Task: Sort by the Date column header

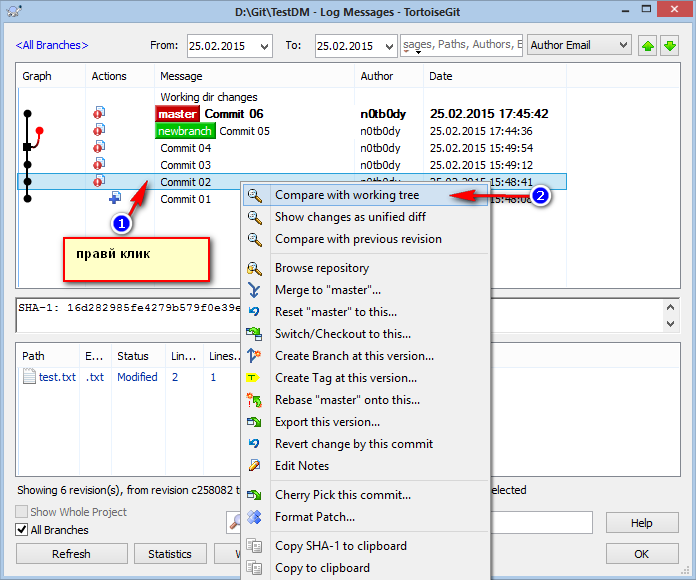Action: click(x=495, y=76)
